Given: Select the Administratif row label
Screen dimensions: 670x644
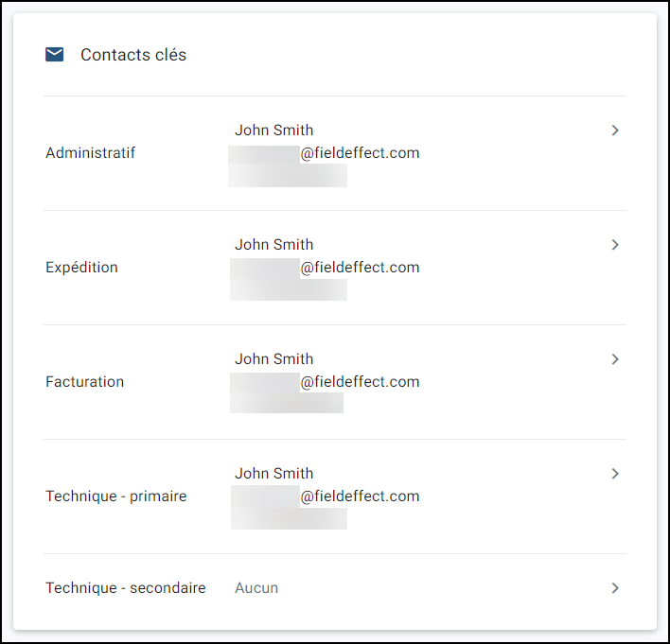Looking at the screenshot, I should (91, 153).
